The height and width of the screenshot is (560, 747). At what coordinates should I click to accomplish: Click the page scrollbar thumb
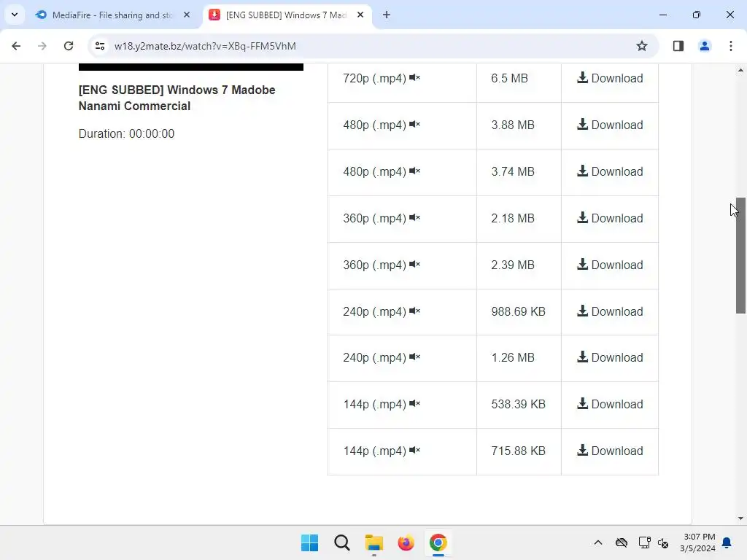click(x=740, y=255)
